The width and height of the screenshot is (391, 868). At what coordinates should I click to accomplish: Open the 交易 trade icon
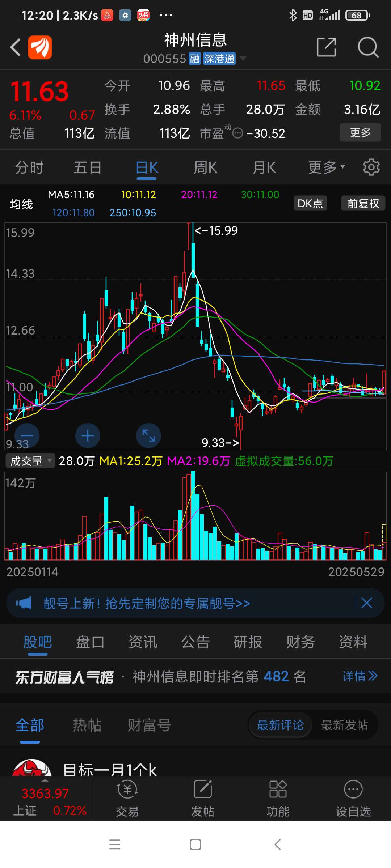tap(127, 799)
